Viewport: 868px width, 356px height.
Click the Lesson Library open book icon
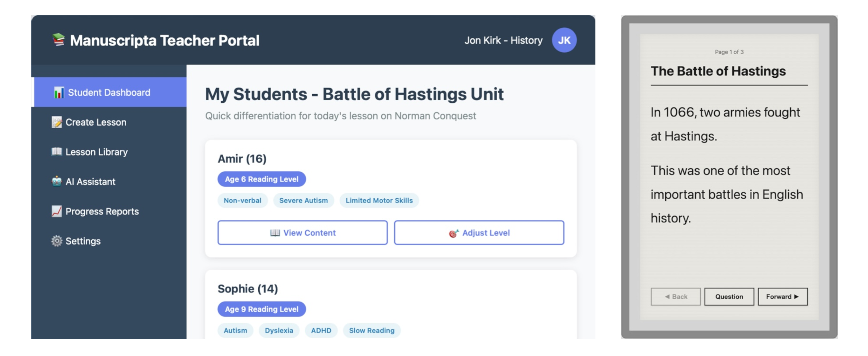pos(57,152)
